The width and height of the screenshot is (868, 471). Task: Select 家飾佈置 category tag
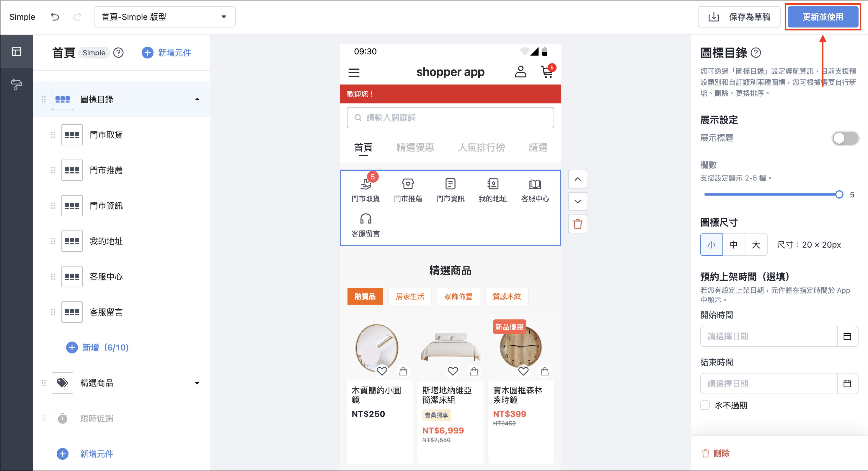coord(458,296)
